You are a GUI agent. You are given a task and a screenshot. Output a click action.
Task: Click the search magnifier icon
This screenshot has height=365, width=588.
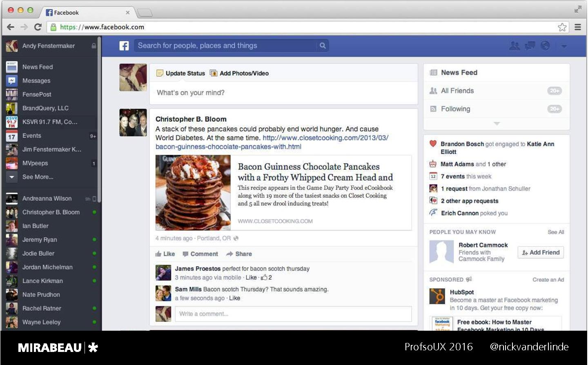coord(323,46)
